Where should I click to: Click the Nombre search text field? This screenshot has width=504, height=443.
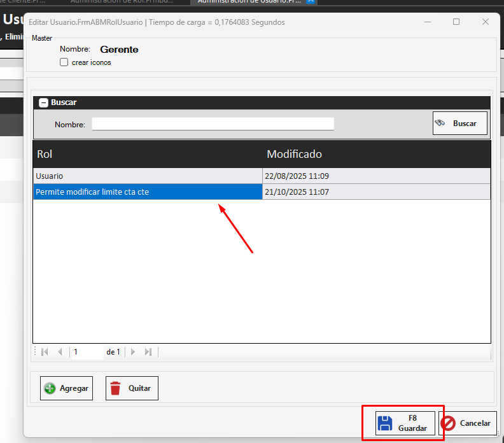point(213,124)
